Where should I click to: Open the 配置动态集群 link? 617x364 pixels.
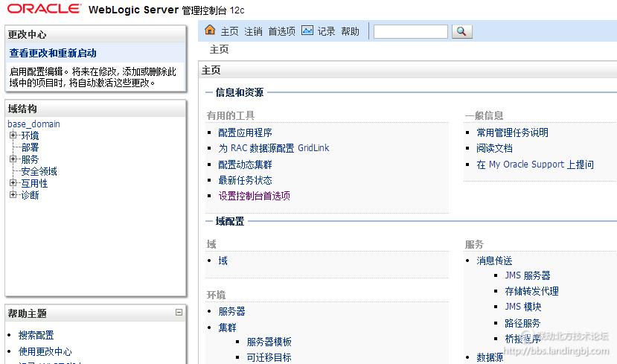pyautogui.click(x=245, y=165)
